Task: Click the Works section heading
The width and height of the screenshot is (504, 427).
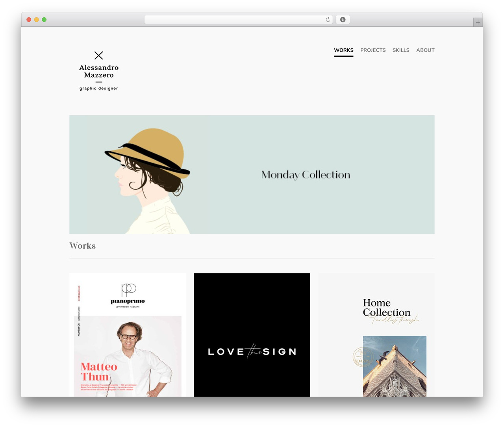Action: coord(83,246)
